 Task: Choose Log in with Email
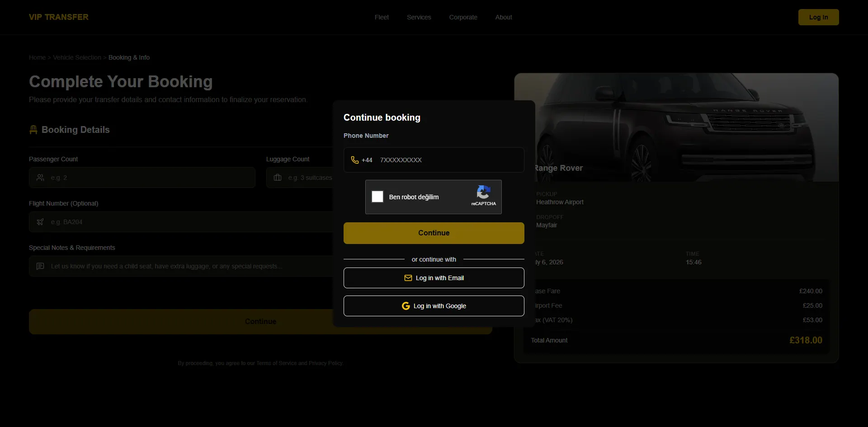[434, 278]
